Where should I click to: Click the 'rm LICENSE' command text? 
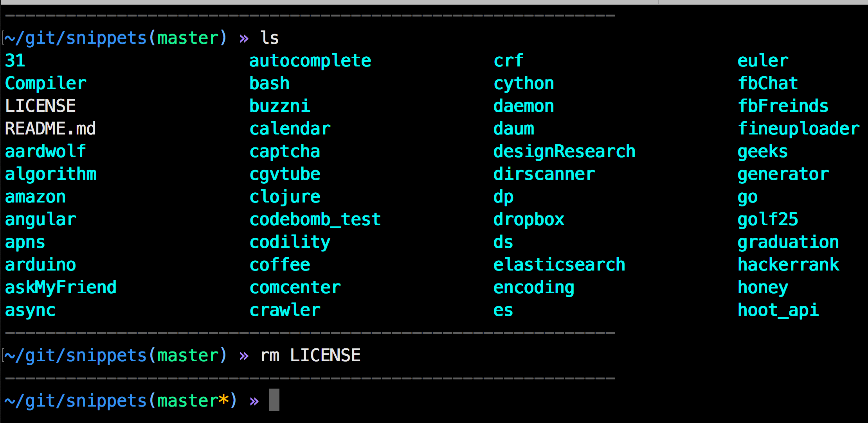click(x=310, y=355)
